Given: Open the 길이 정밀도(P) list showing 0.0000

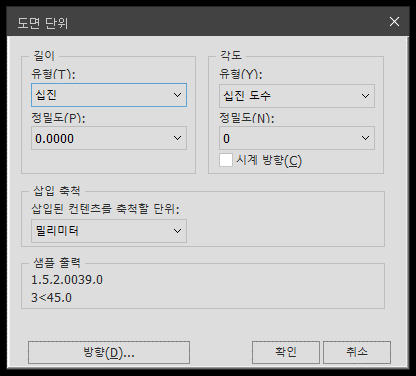Looking at the screenshot, I should click(x=109, y=138).
